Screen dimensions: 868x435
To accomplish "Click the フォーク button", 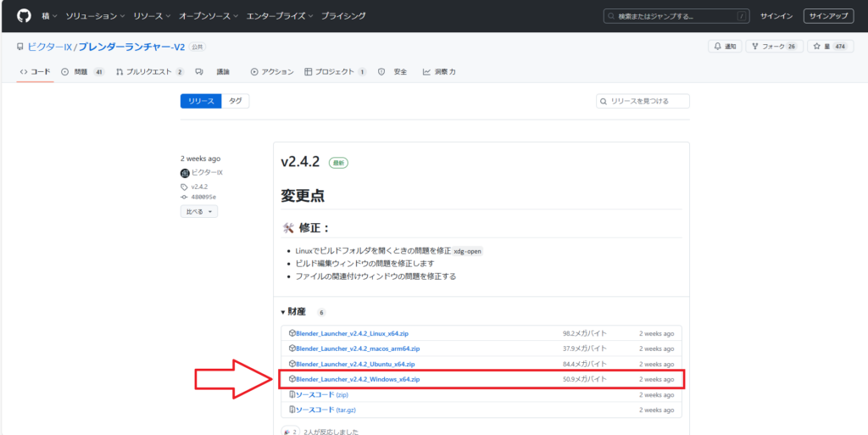I will pos(774,47).
